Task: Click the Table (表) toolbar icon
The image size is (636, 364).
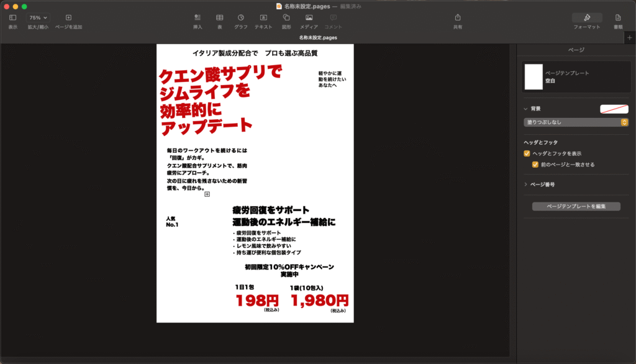Action: [x=219, y=17]
